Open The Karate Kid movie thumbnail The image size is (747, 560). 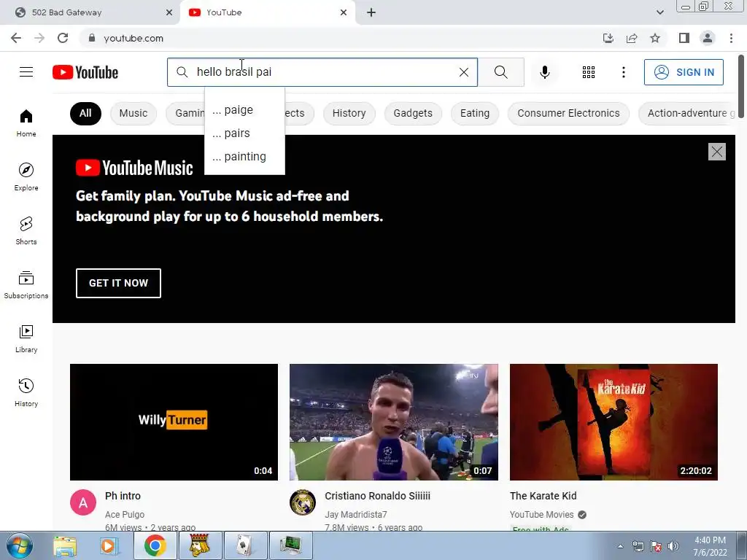pyautogui.click(x=614, y=422)
